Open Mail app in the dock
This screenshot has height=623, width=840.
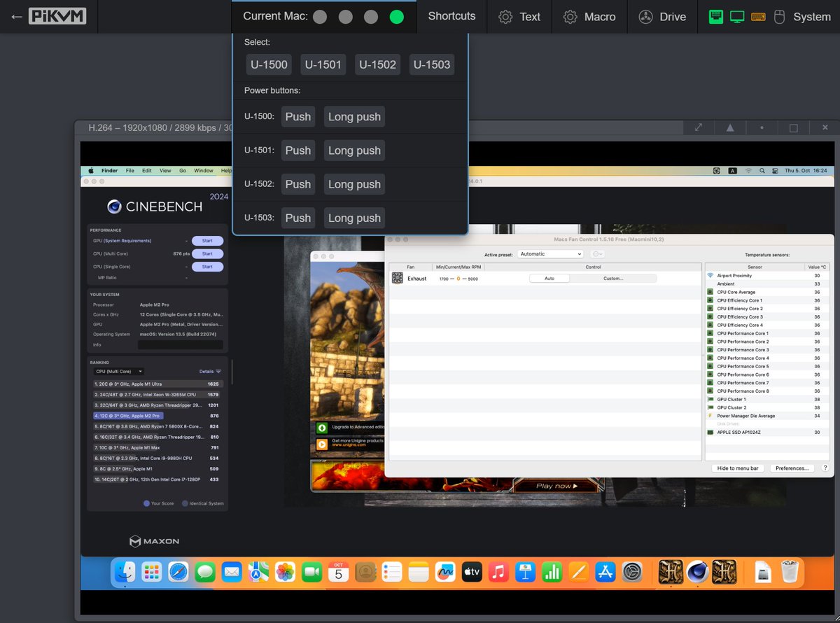coord(232,572)
